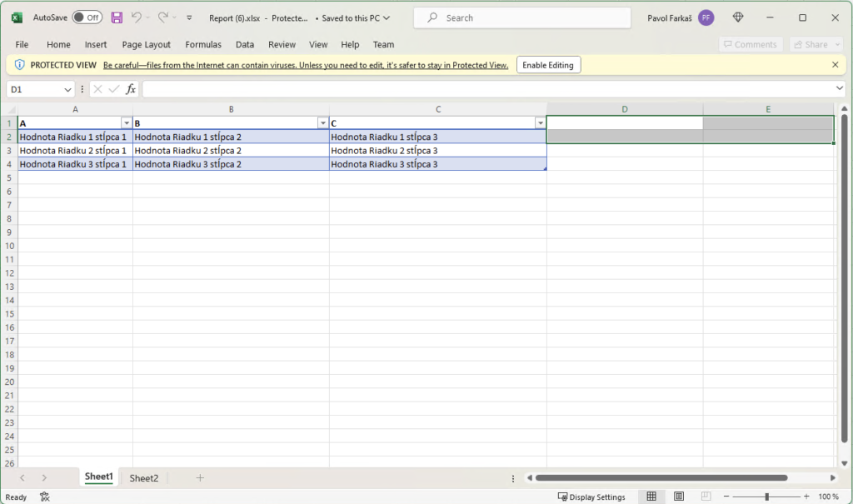Click the Enable Editing button
Image resolution: width=853 pixels, height=504 pixels.
pos(548,65)
